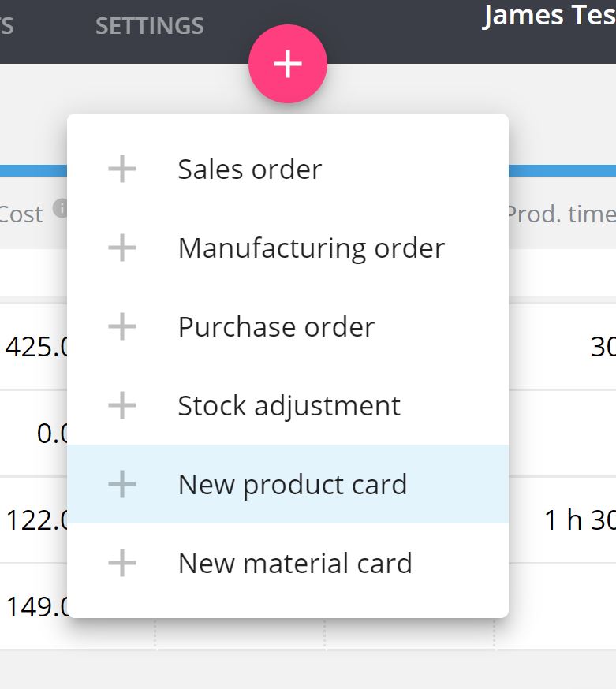Viewport: 616px width, 689px height.
Task: Click plus icon beside Stock adjustment
Action: click(x=121, y=405)
